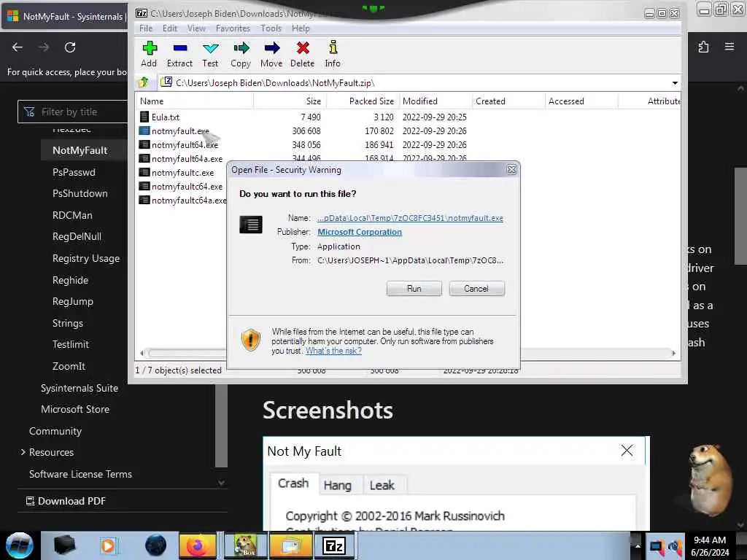
Task: Open ZoomIt in the sidebar
Action: coord(69,366)
